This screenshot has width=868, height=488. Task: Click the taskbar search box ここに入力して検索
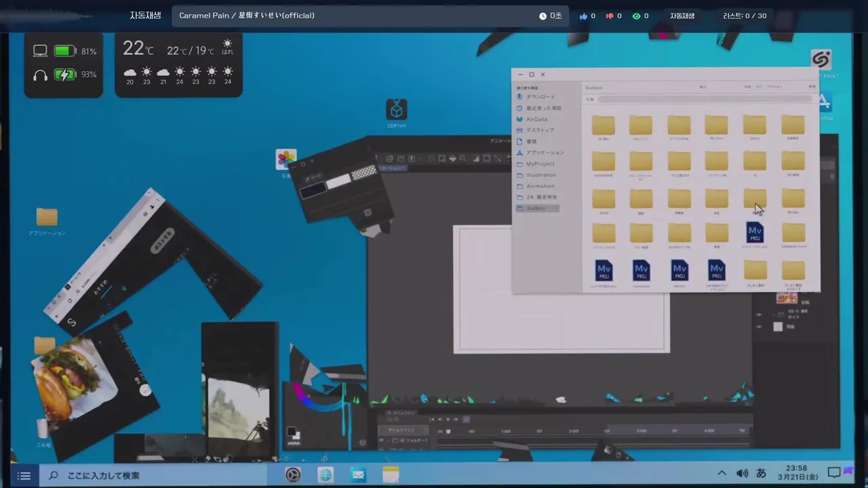[153, 476]
